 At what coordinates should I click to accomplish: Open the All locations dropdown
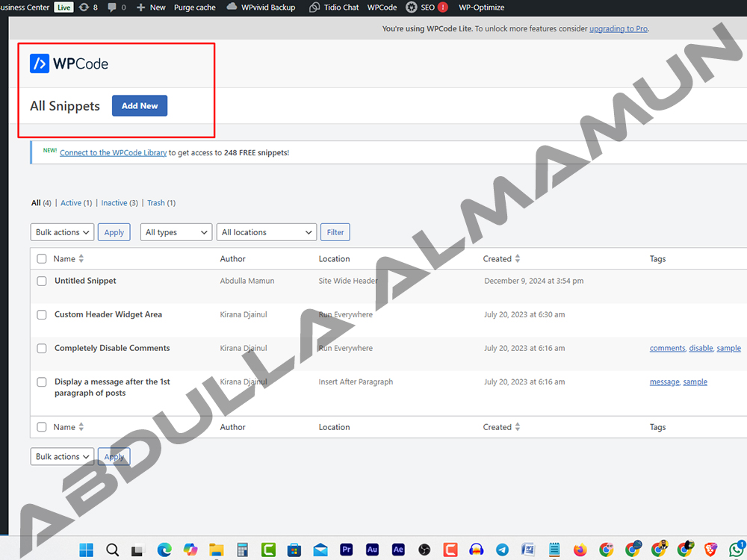click(x=267, y=232)
